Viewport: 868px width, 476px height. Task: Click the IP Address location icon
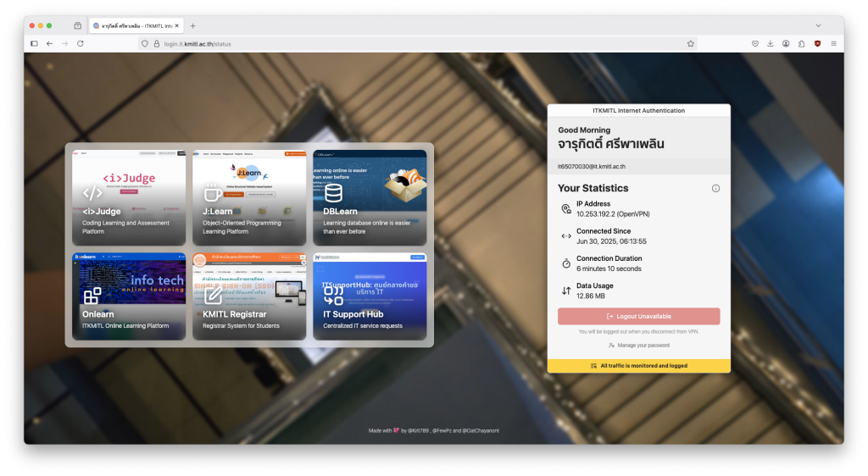[x=566, y=209]
